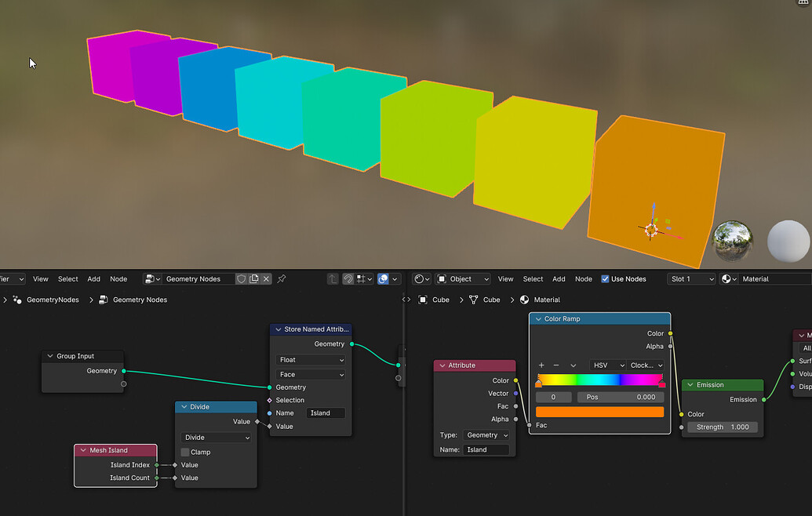Image resolution: width=812 pixels, height=516 pixels.
Task: Collapse the Mesh Island node
Action: point(83,450)
